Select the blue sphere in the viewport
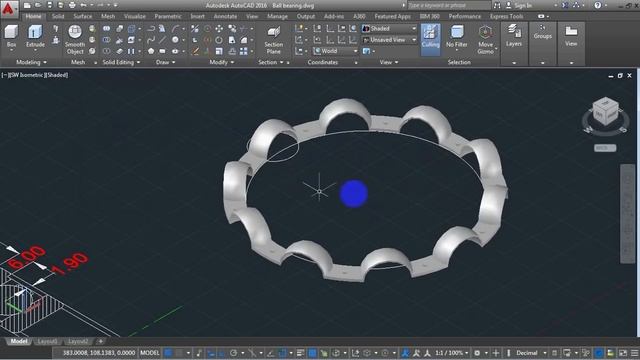The width and height of the screenshot is (640, 360). tap(353, 194)
